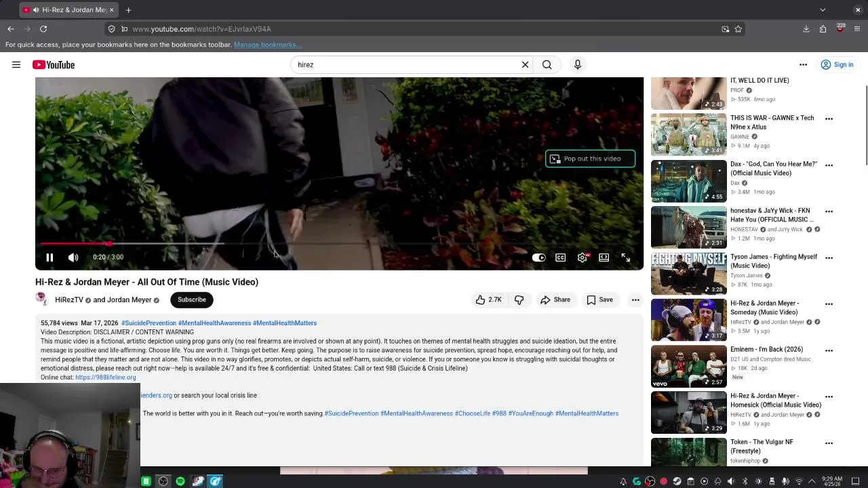Open options for Someday music video
Image resolution: width=868 pixels, height=488 pixels.
(x=829, y=304)
